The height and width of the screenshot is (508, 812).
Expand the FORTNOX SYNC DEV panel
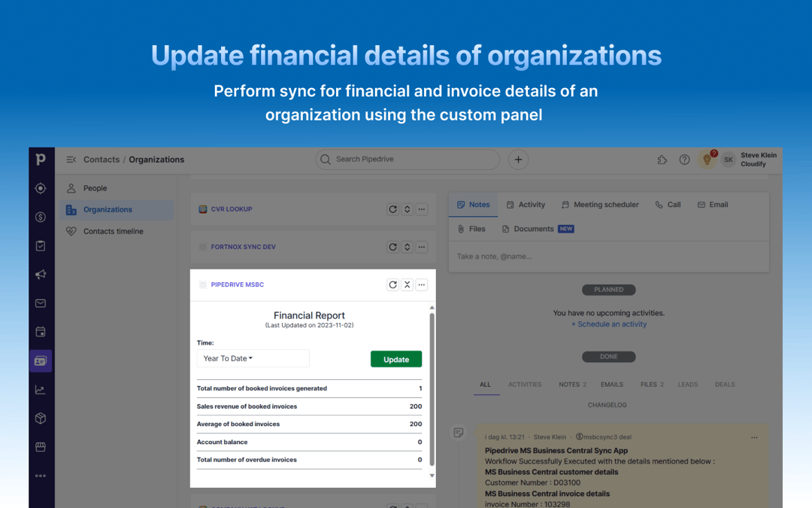(x=407, y=247)
